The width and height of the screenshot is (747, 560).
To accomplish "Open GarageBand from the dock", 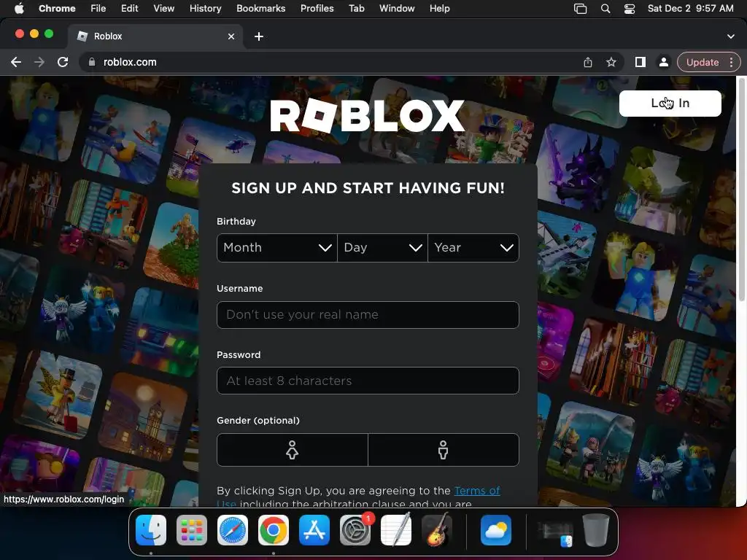I will click(437, 530).
